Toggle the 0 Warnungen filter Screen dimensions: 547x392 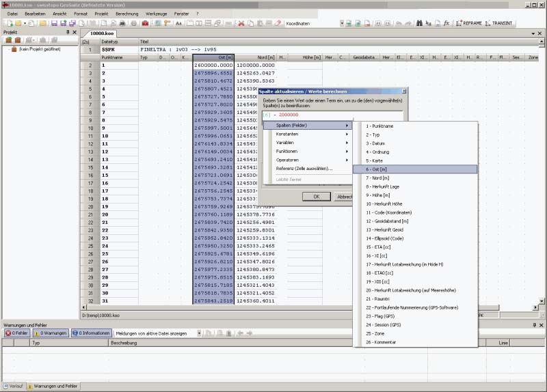point(51,333)
